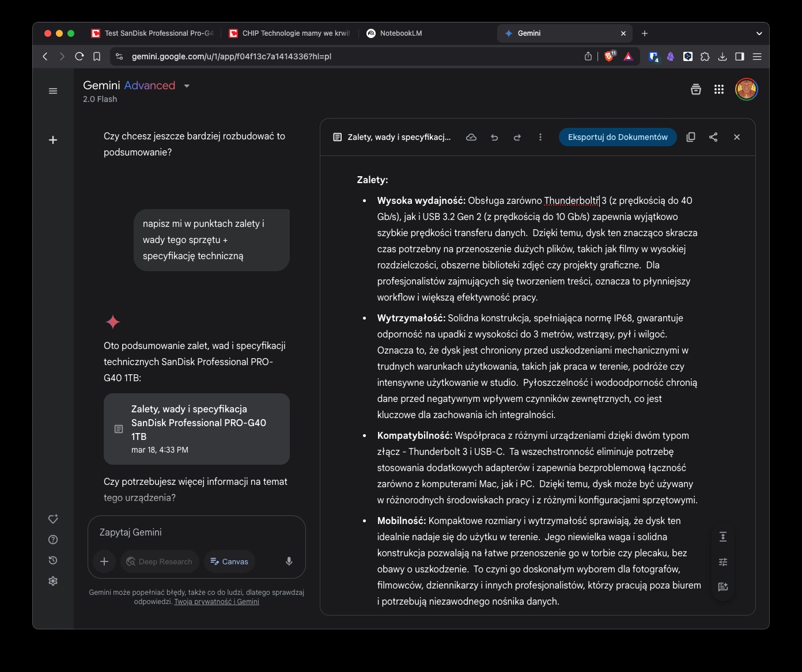
Task: Click the undo arrow in canvas toolbar
Action: pyautogui.click(x=494, y=137)
